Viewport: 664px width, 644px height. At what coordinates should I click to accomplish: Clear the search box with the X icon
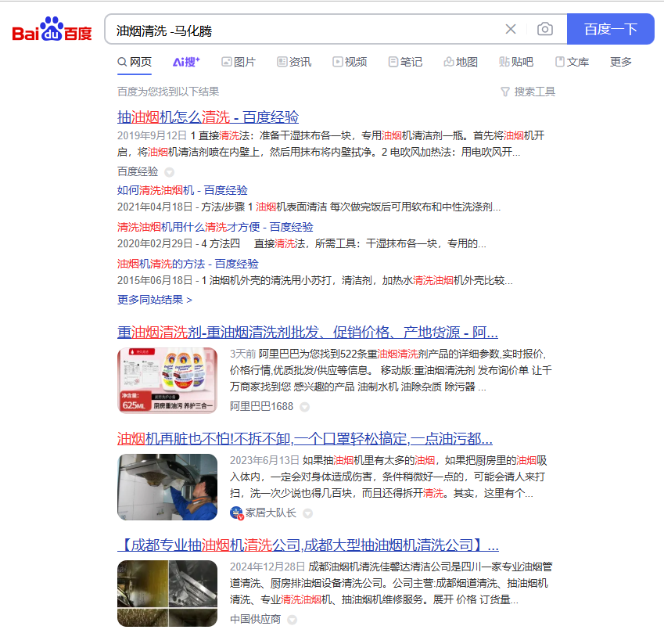[511, 29]
